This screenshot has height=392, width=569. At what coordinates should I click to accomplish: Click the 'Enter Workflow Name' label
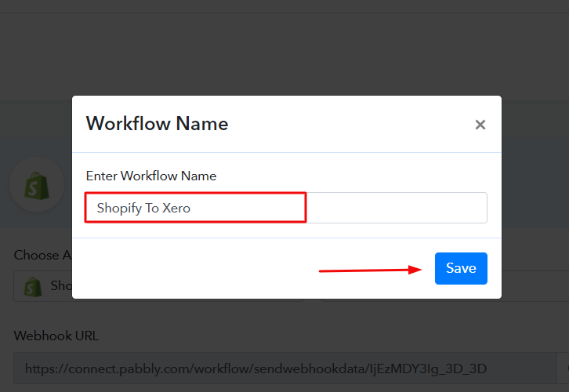(151, 176)
